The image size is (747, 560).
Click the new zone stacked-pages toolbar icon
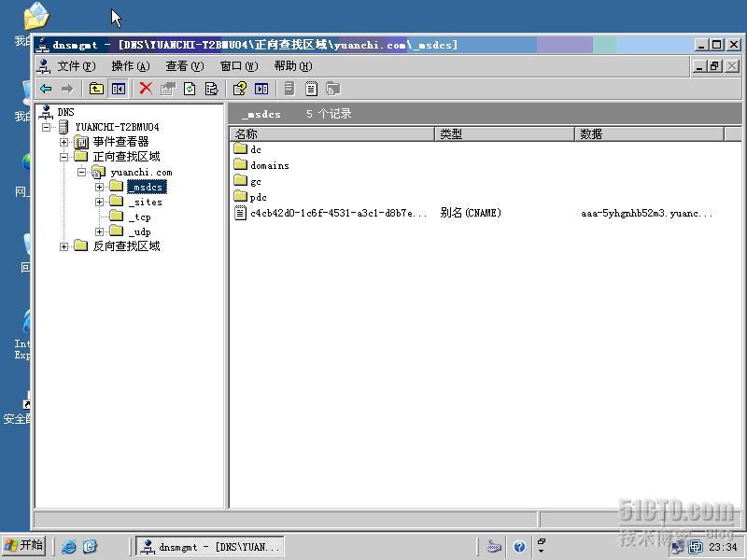333,89
